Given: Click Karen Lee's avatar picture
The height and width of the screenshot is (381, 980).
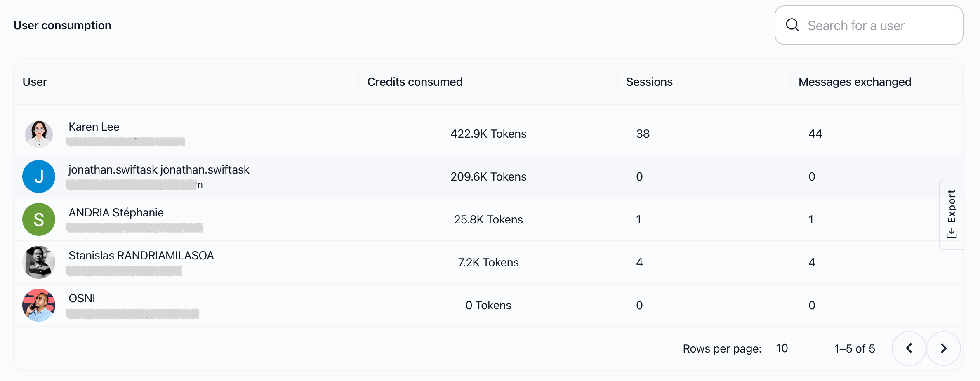Looking at the screenshot, I should pyautogui.click(x=39, y=134).
